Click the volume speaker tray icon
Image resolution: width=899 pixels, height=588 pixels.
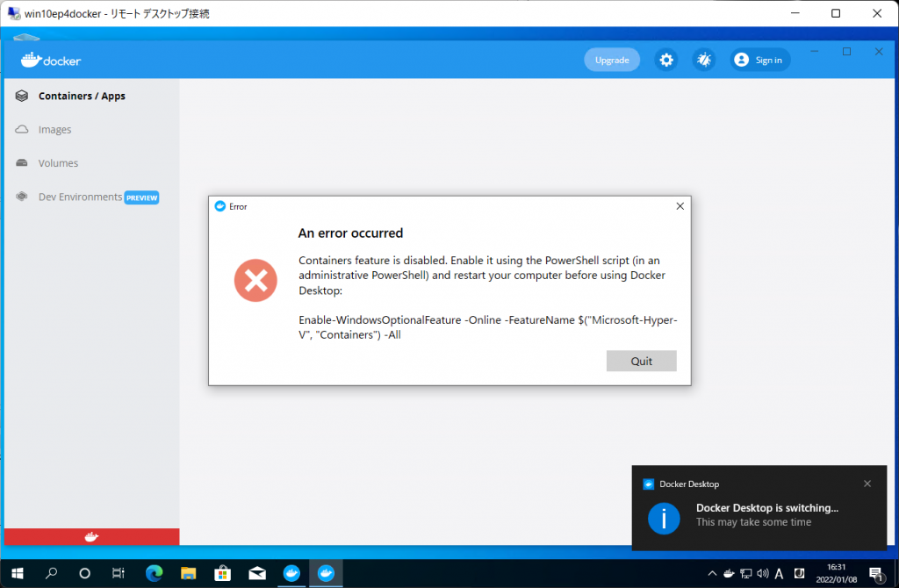point(763,573)
